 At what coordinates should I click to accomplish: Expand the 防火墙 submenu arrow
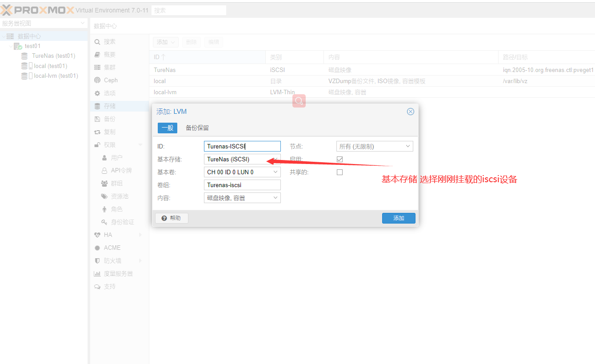tap(140, 261)
